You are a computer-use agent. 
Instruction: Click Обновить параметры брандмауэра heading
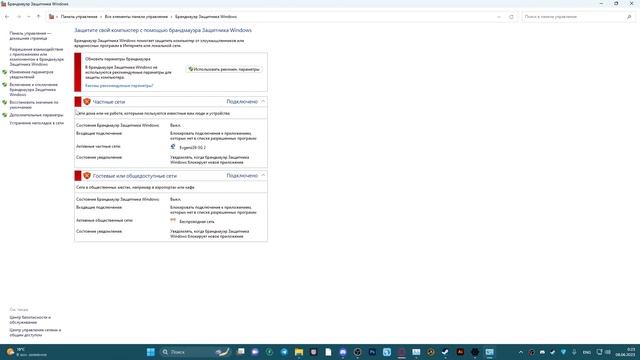click(118, 59)
